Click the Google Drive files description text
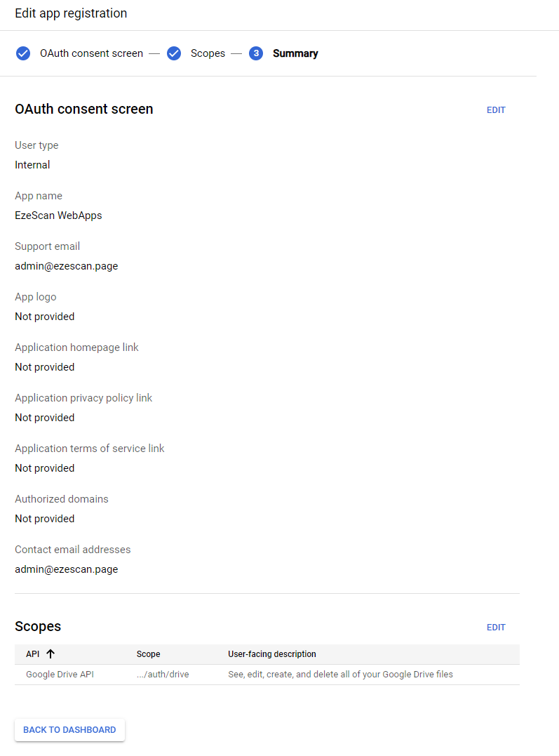This screenshot has height=756, width=559. pyautogui.click(x=341, y=675)
